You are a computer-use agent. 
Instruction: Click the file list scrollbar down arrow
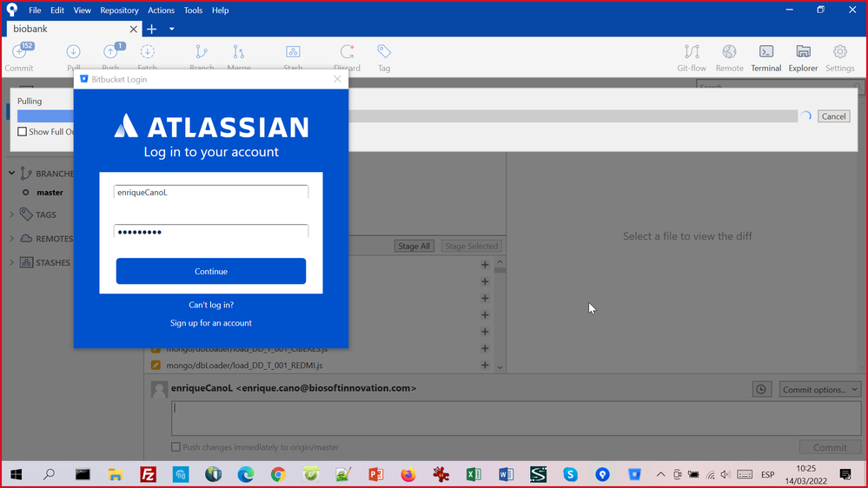[x=500, y=367]
